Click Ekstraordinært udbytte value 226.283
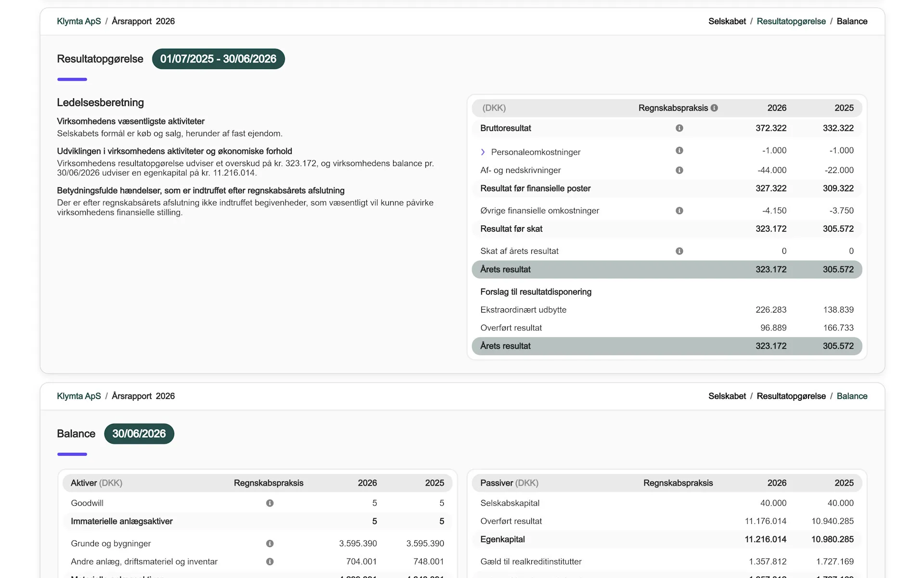The height and width of the screenshot is (578, 924). (x=771, y=310)
